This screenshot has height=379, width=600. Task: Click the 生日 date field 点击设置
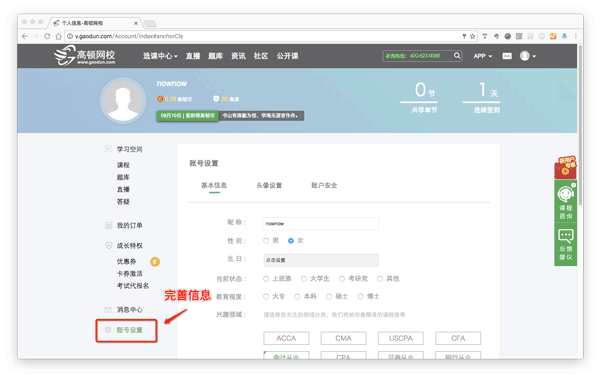click(x=321, y=260)
